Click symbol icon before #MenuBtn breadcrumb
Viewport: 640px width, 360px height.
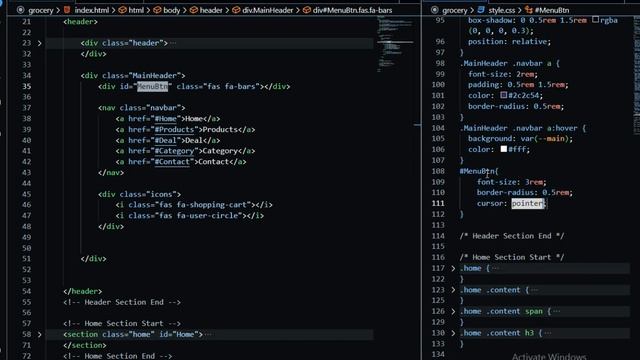click(529, 10)
